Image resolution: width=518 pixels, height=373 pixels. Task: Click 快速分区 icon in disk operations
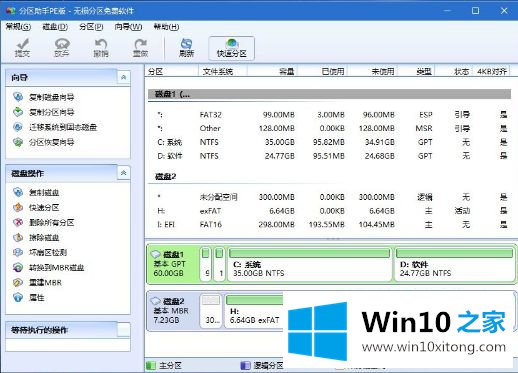pyautogui.click(x=18, y=207)
